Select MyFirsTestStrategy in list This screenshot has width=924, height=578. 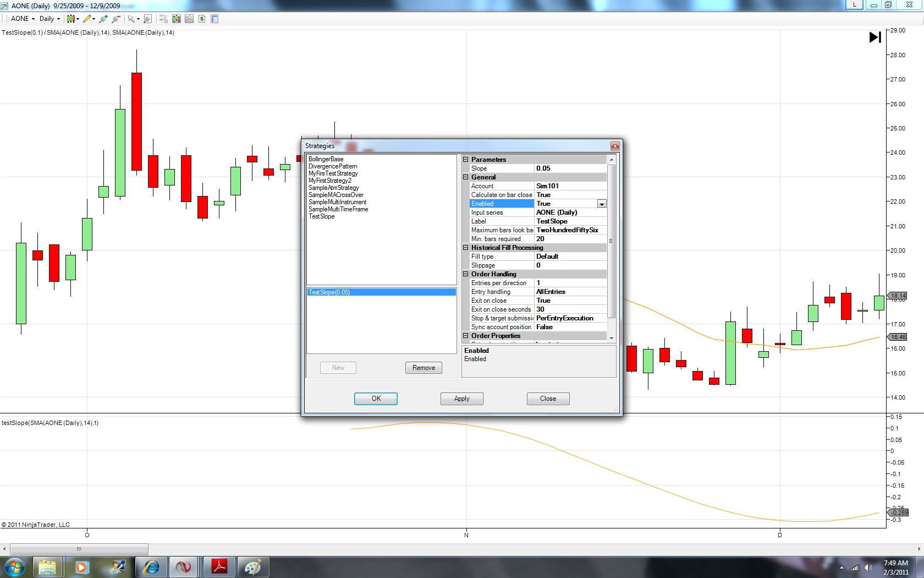[x=333, y=173]
